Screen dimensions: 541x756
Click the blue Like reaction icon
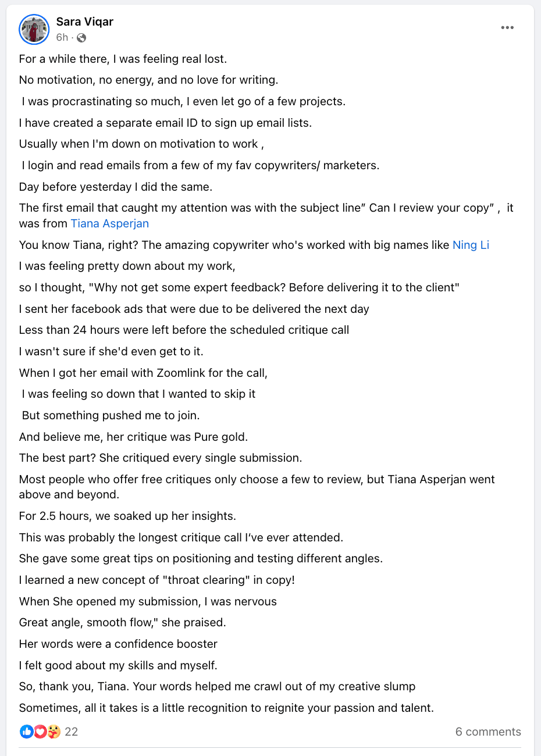click(x=27, y=732)
